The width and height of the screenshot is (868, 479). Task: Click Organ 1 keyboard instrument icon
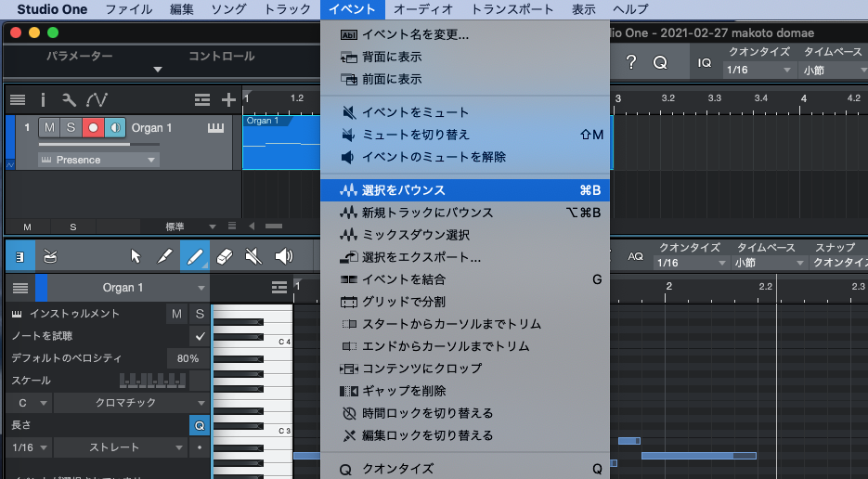click(216, 128)
